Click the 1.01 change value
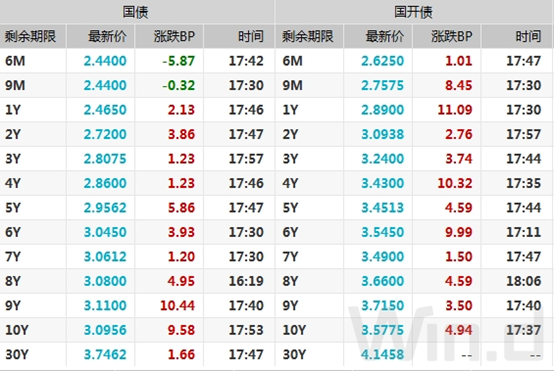Screen dimensions: 554x371 point(459,61)
